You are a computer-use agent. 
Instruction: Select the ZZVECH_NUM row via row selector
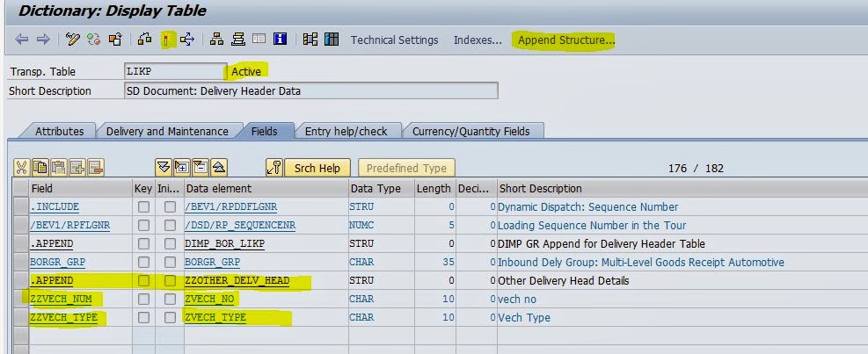19,300
